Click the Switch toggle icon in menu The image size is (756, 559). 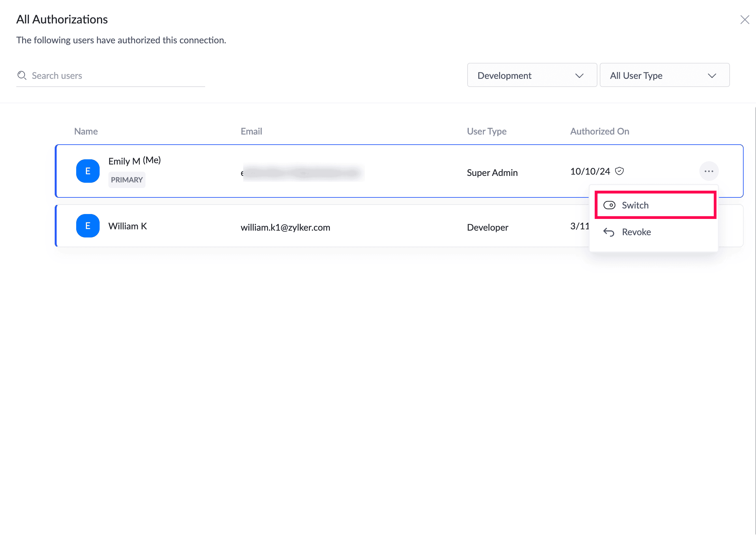[609, 205]
